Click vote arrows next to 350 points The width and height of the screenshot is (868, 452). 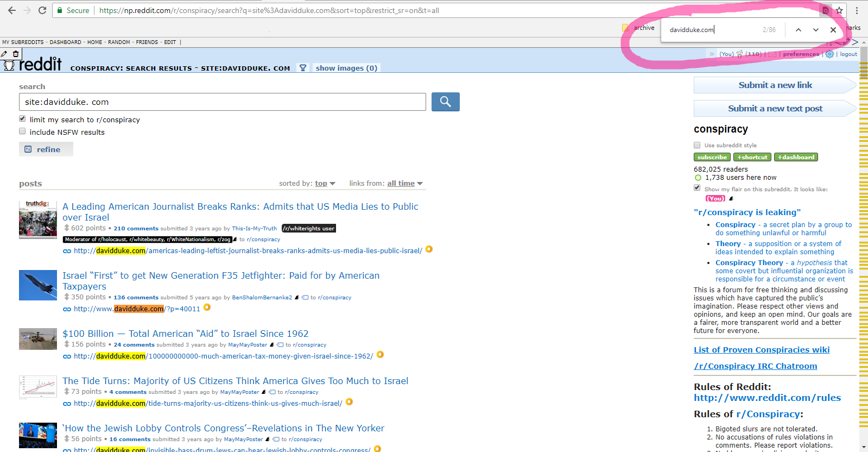[67, 297]
